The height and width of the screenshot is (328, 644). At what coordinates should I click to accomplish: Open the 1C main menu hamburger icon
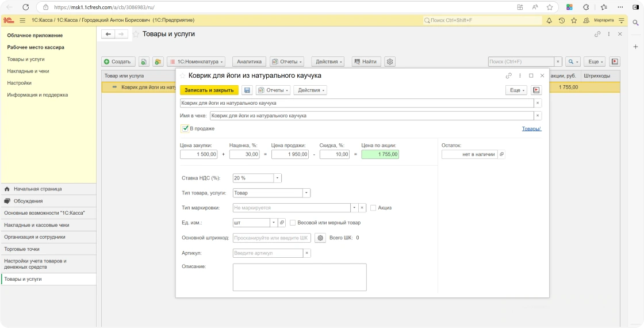[22, 20]
